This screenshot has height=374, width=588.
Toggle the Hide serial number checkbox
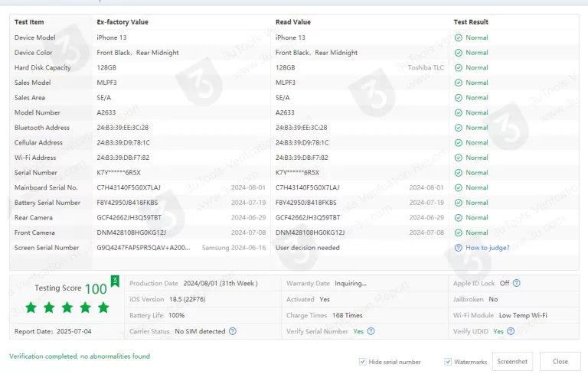tap(362, 362)
